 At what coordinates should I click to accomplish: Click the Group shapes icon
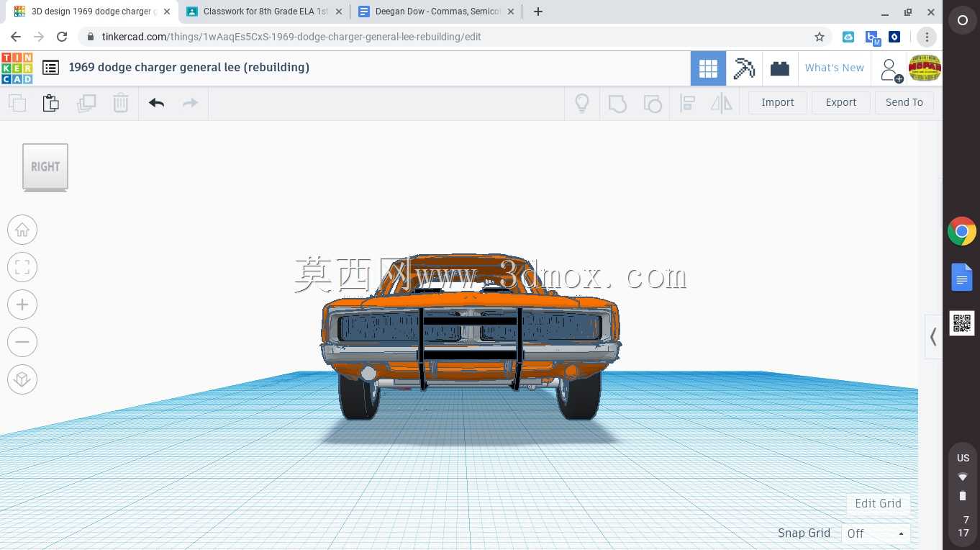pos(617,103)
